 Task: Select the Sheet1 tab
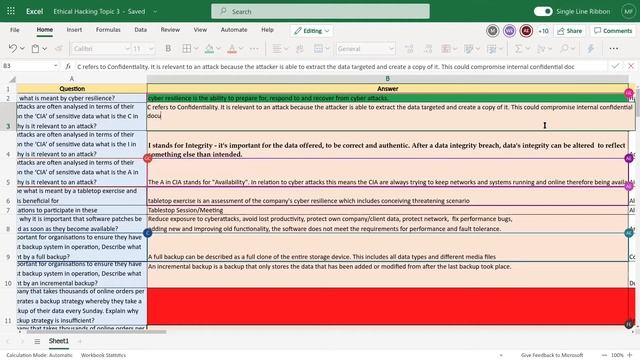(59, 341)
